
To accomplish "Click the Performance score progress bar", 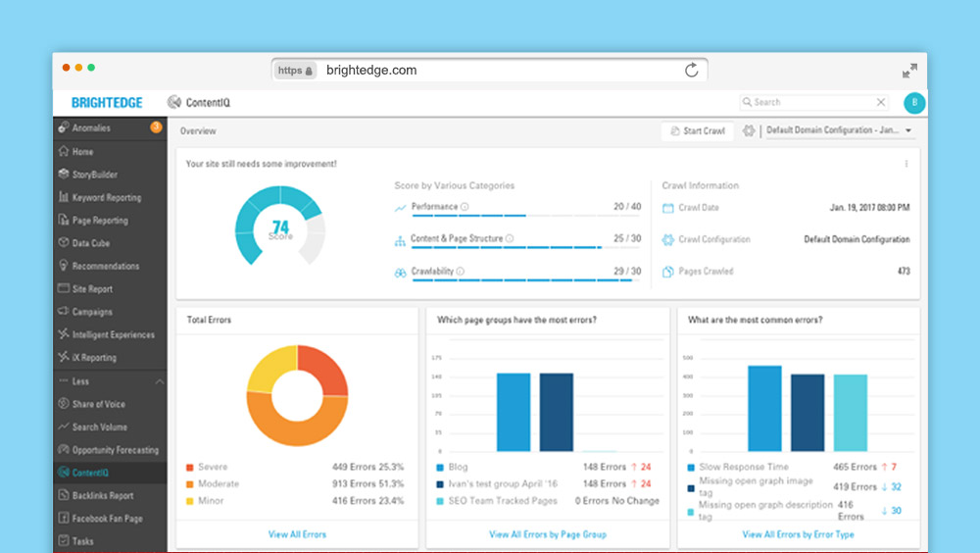I will pyautogui.click(x=526, y=215).
